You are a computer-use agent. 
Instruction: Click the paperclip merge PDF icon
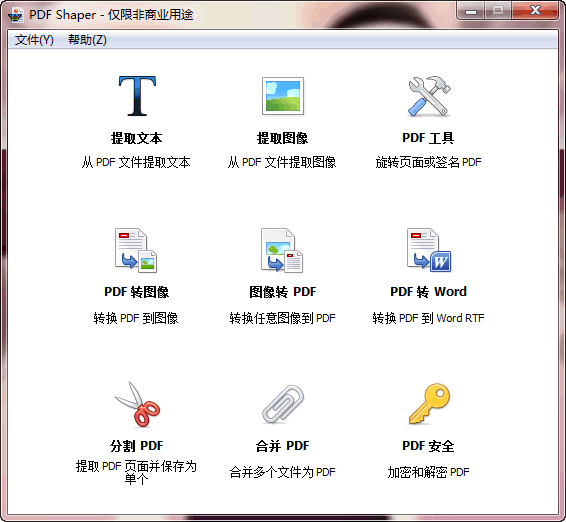tap(283, 404)
